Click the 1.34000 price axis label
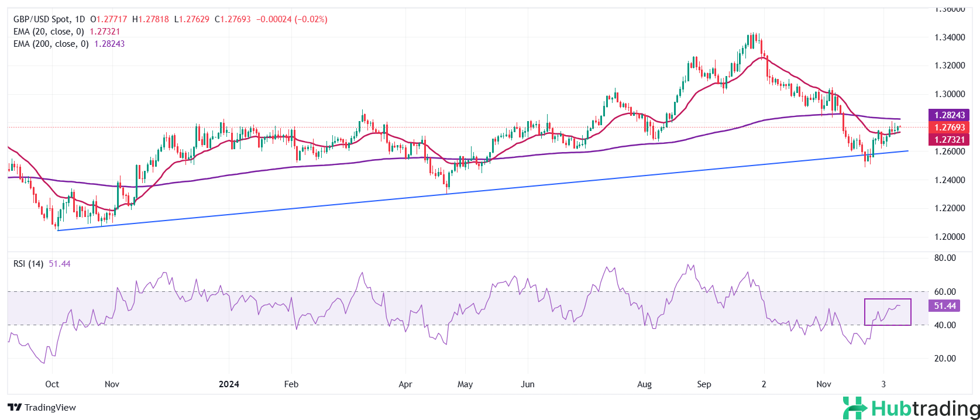Viewport: 980px width, 420px height. click(x=948, y=37)
